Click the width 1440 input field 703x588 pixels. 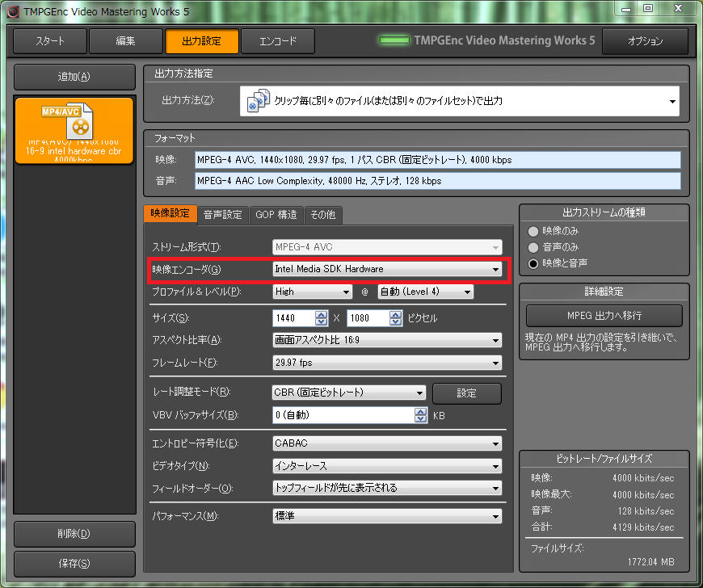pyautogui.click(x=293, y=318)
